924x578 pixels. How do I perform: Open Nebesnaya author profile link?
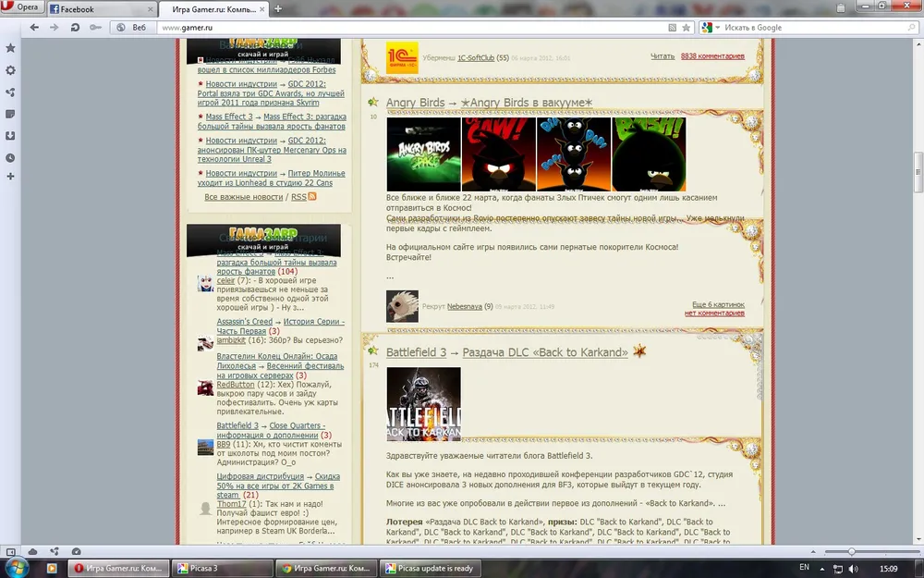click(465, 307)
